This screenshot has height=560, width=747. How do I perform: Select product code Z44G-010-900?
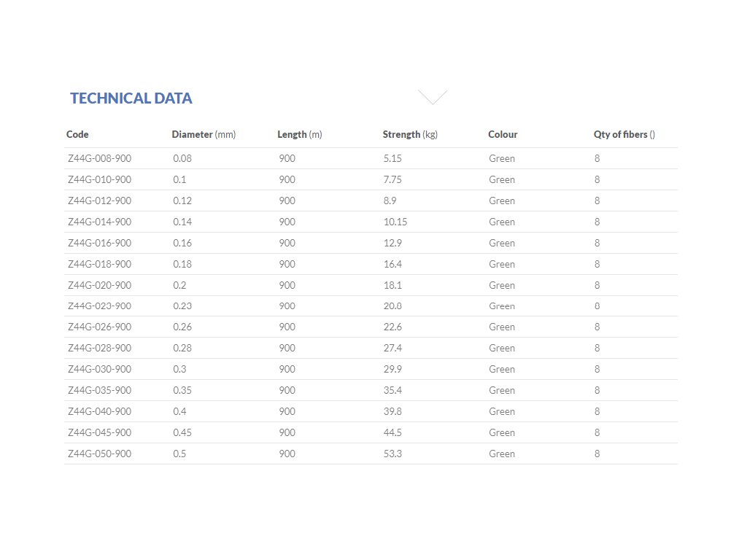coord(99,179)
